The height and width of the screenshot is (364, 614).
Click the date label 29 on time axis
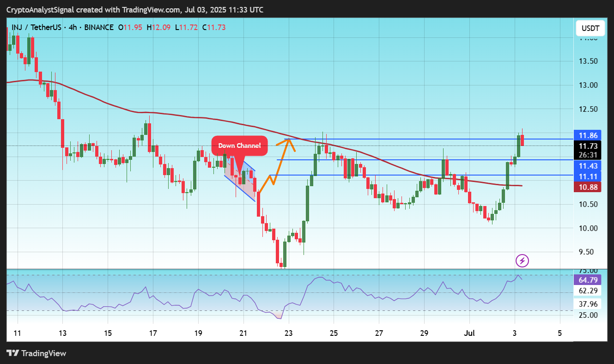[424, 333]
